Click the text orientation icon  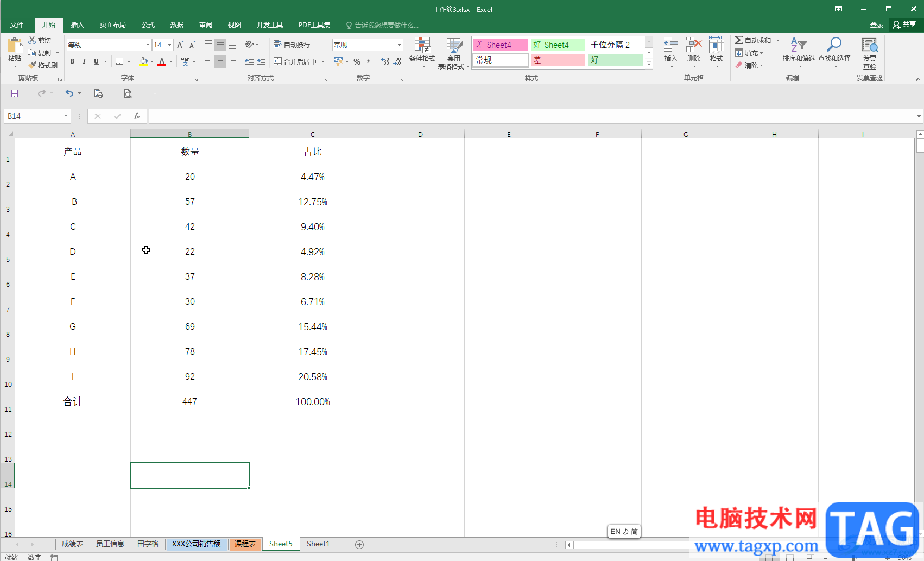(249, 45)
